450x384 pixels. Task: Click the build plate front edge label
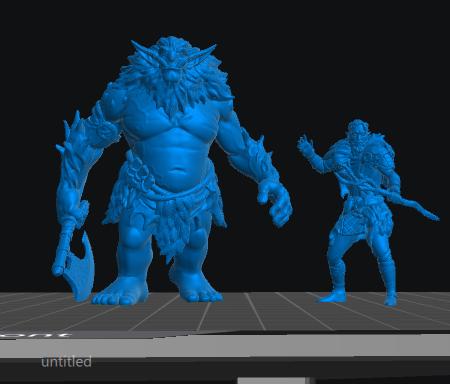coord(35,335)
